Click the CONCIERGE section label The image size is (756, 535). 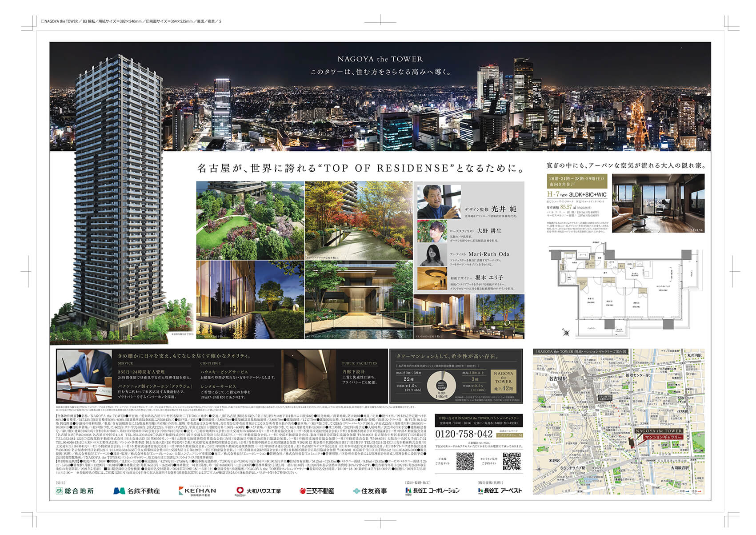tap(211, 363)
